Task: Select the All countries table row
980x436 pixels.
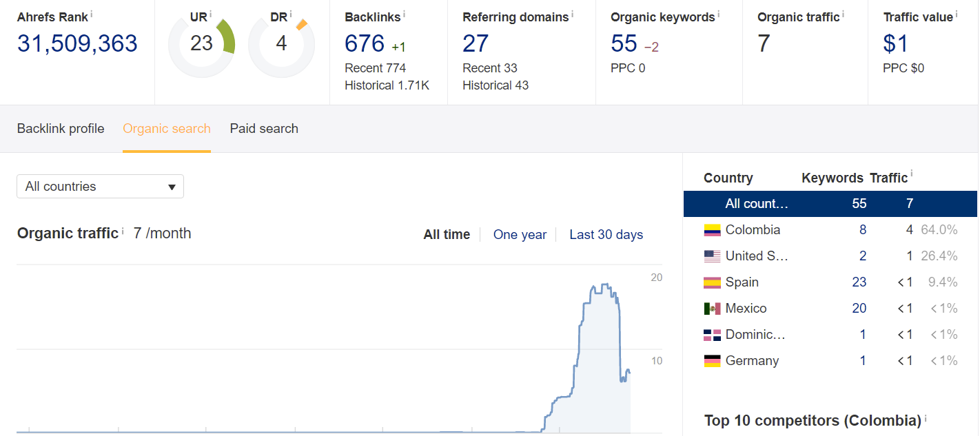Action: click(x=830, y=204)
